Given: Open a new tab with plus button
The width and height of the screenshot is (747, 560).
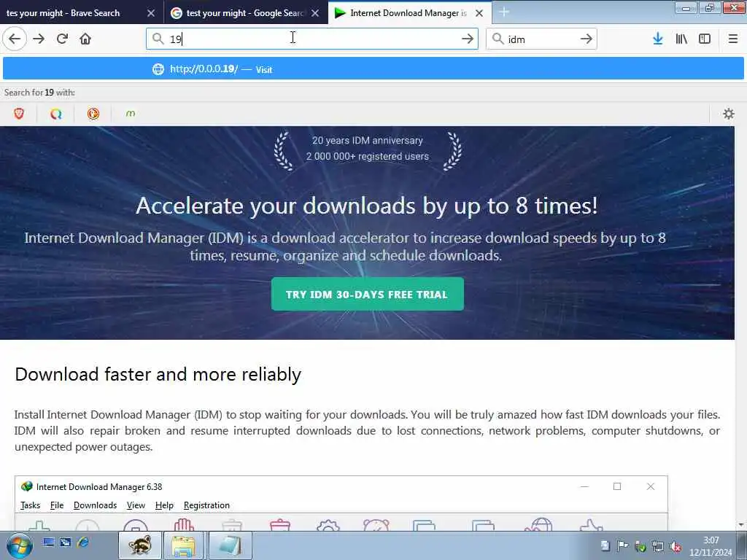Looking at the screenshot, I should [x=504, y=12].
